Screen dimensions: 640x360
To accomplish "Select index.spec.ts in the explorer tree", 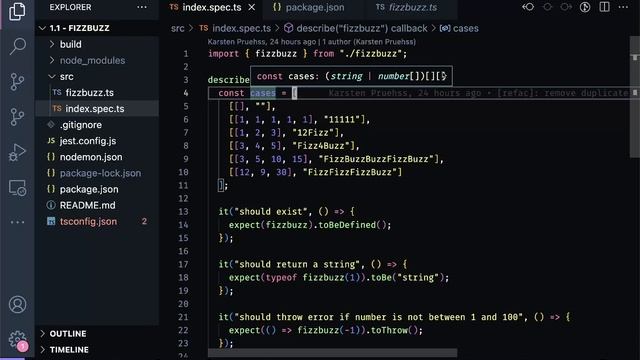I will (x=95, y=109).
